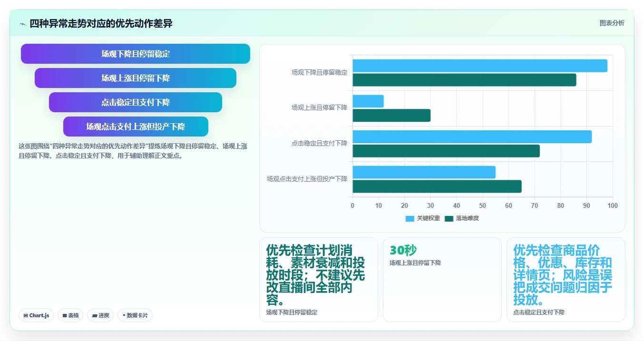
Task: Click the card caption 场观下降且停留稳定
Action: [x=292, y=312]
